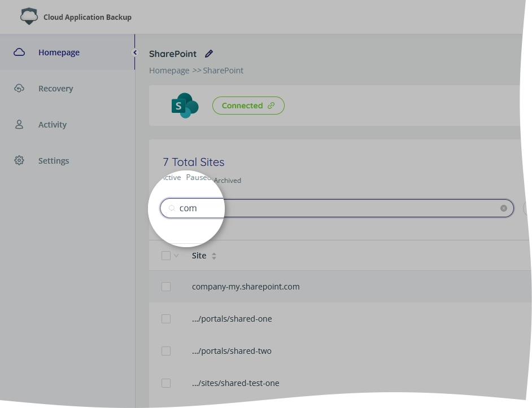
Task: Click the Homepage breadcrumb link
Action: [x=169, y=71]
